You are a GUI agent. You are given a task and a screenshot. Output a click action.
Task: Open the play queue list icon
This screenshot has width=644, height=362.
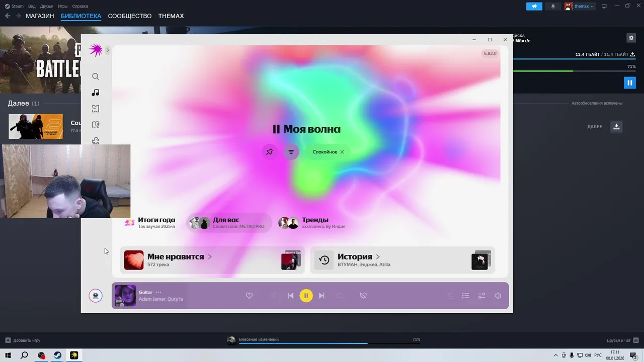pyautogui.click(x=466, y=296)
